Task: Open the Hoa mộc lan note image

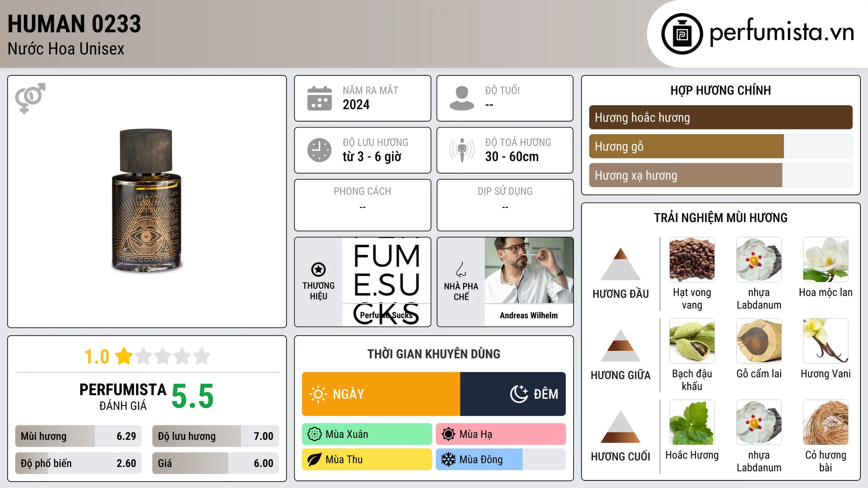Action: pyautogui.click(x=826, y=260)
